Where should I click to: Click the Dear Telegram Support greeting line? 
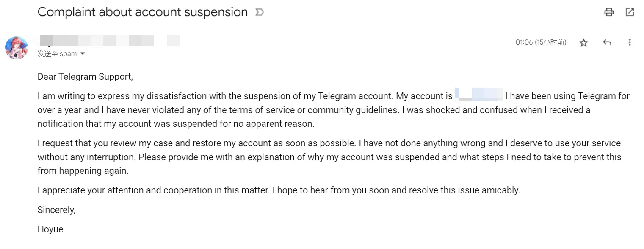pyautogui.click(x=85, y=77)
